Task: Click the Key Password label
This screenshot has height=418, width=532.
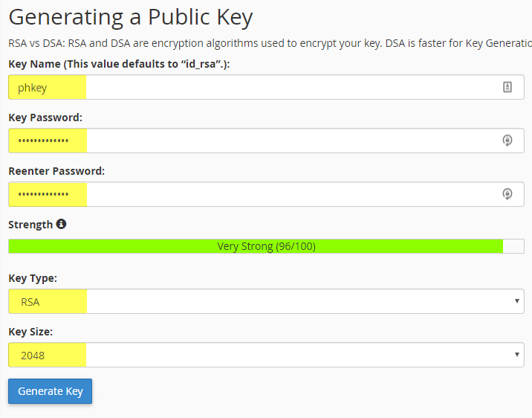Action: pyautogui.click(x=45, y=118)
